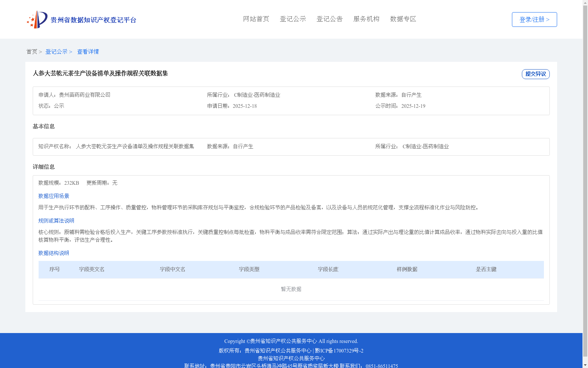Click the 数据结构说明 heading
The image size is (588, 368).
click(x=54, y=253)
